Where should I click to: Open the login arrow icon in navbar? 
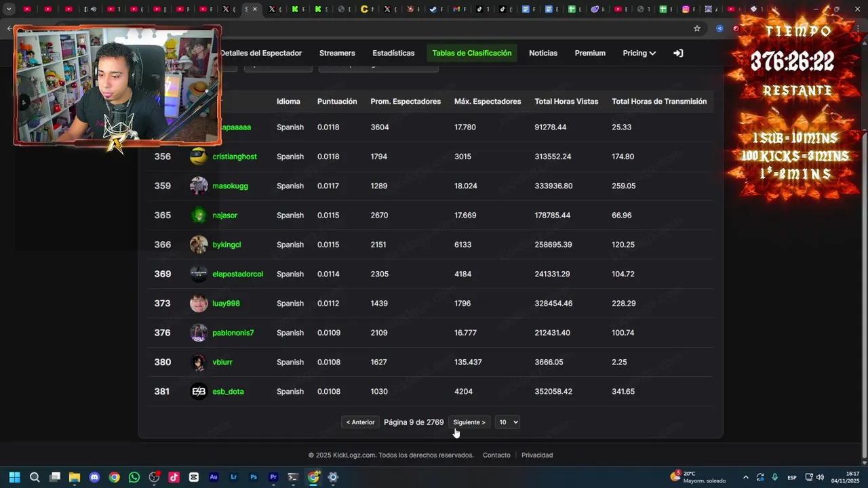[678, 53]
